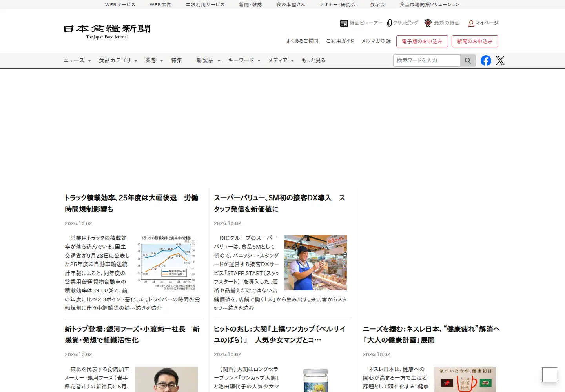Click 電子版のお申込み button
565x392 pixels.
click(422, 41)
